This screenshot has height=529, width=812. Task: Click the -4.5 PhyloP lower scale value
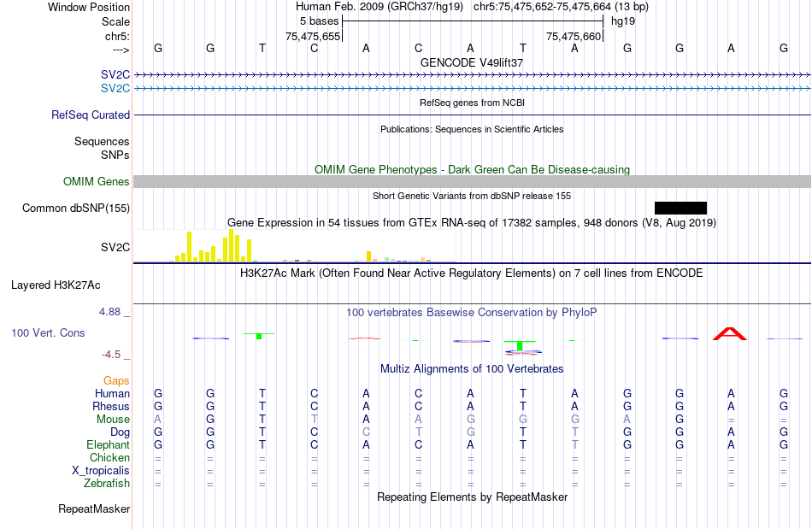coord(111,354)
